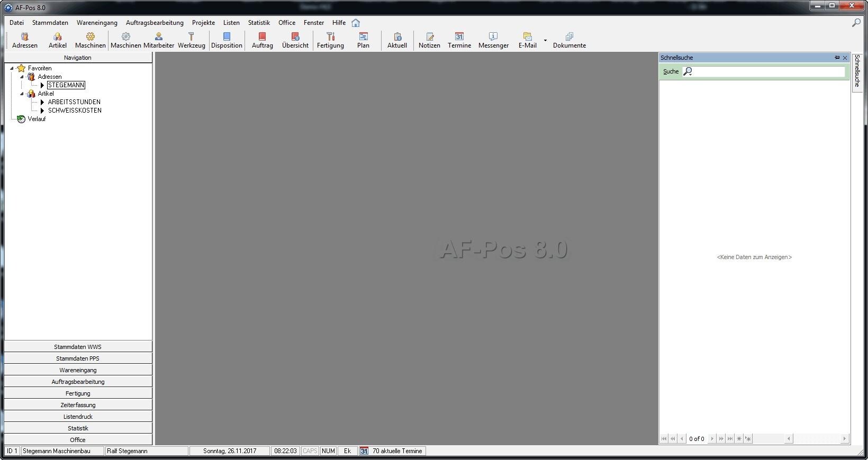Open the Fertigung tools icon
This screenshot has width=868, height=460.
(x=330, y=40)
